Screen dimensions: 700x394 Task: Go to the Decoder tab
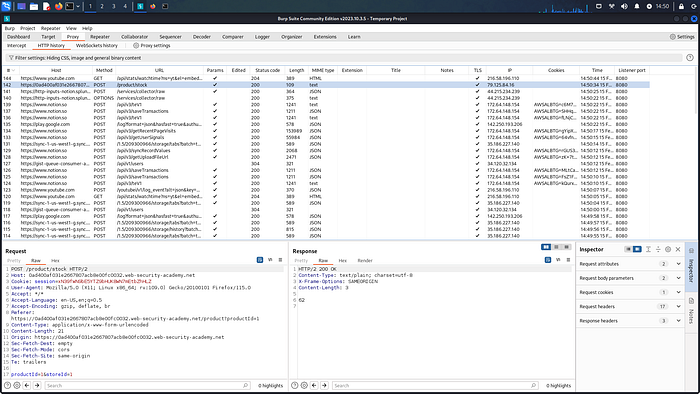coord(201,37)
